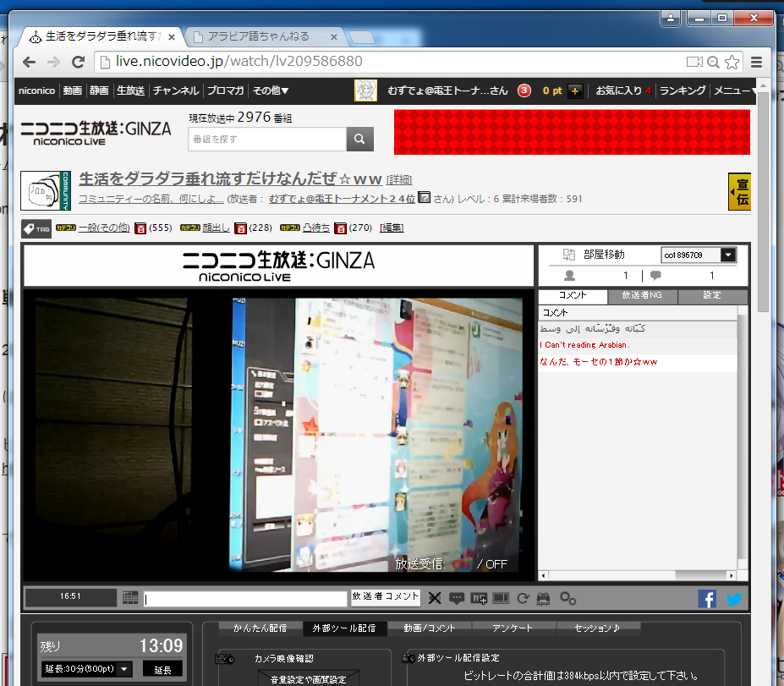Screen dimensions: 784x686
Task: Open the broadcaster name link
Action: coord(342,199)
